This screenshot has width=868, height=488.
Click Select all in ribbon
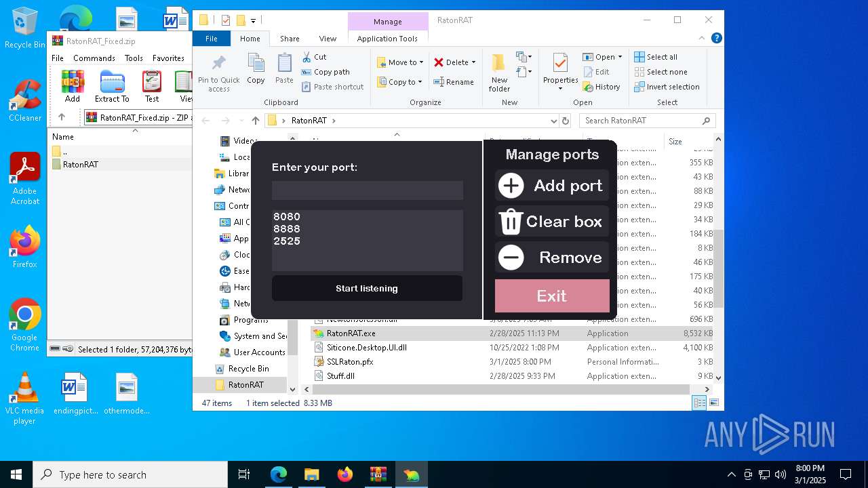click(656, 57)
